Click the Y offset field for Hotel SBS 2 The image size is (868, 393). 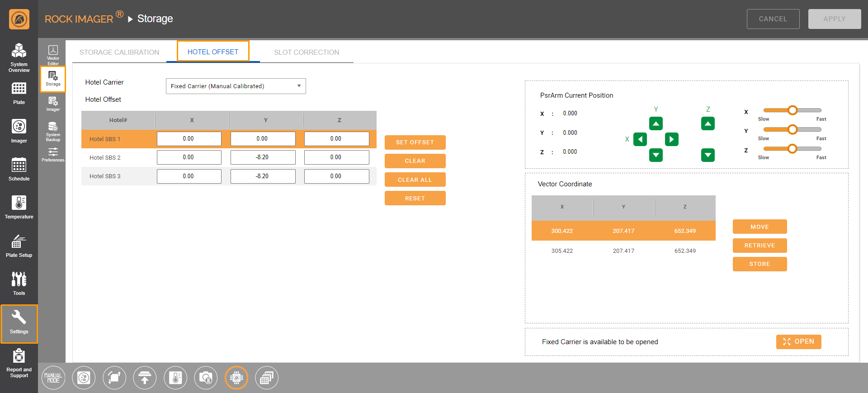click(263, 157)
